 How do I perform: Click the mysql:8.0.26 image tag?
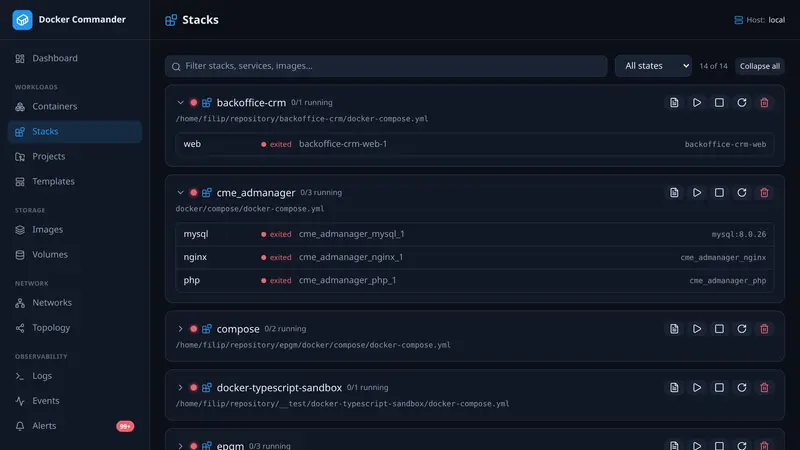[x=739, y=234]
